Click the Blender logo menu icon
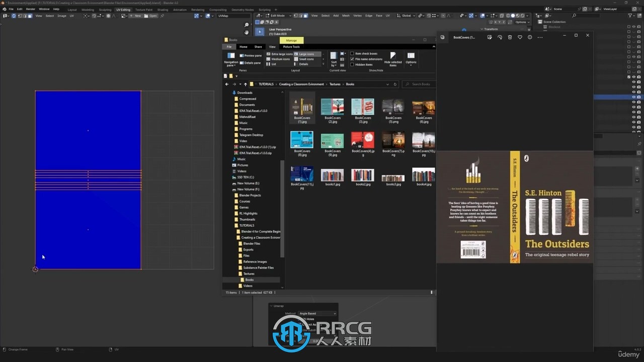 [x=5, y=9]
